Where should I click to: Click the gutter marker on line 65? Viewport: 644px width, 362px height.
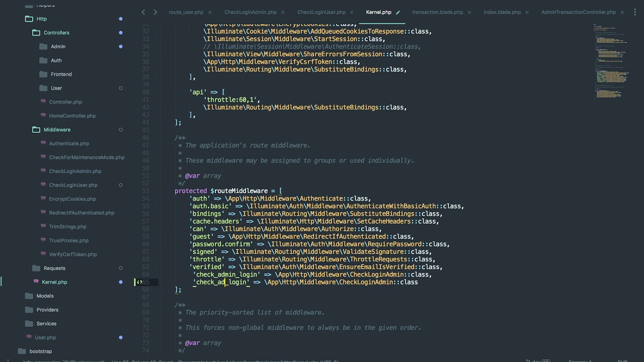click(x=139, y=282)
